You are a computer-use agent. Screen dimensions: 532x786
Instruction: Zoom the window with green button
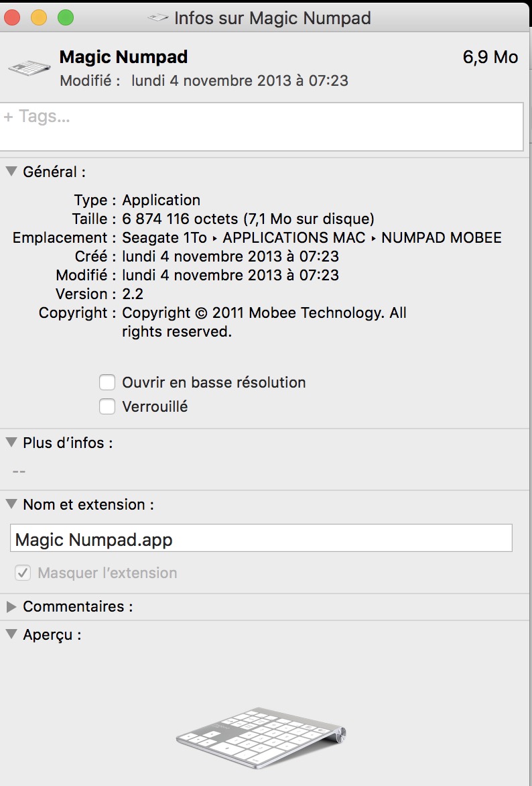point(66,18)
